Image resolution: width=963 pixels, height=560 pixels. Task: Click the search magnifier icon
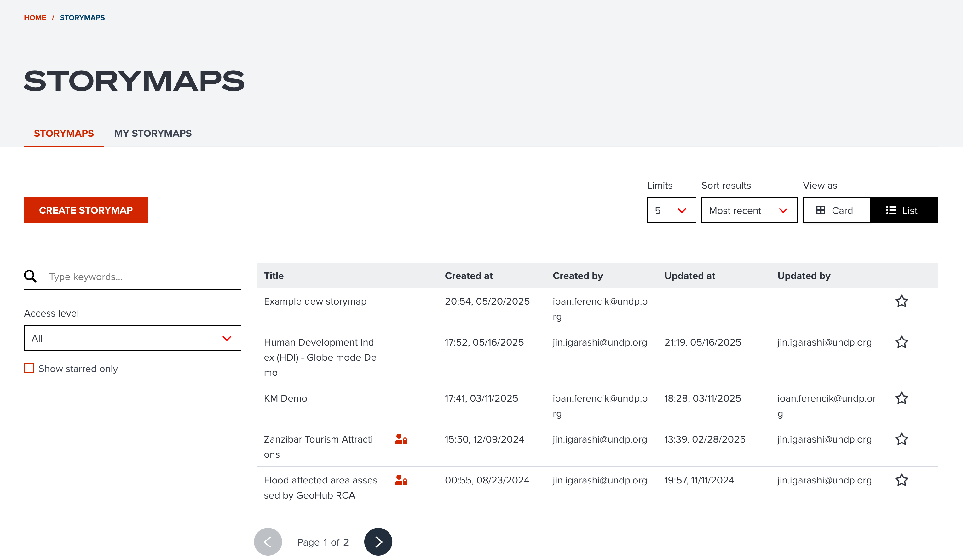30,276
